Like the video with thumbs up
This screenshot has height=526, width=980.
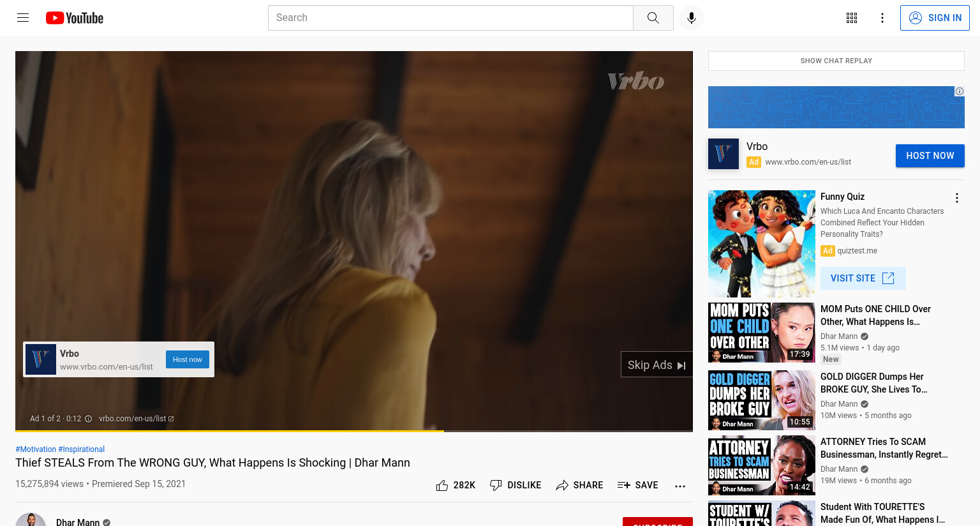(442, 485)
